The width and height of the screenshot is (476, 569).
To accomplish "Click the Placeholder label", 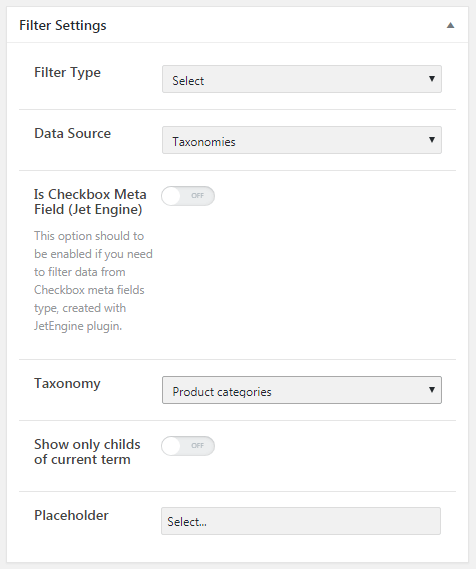I will coord(71,515).
